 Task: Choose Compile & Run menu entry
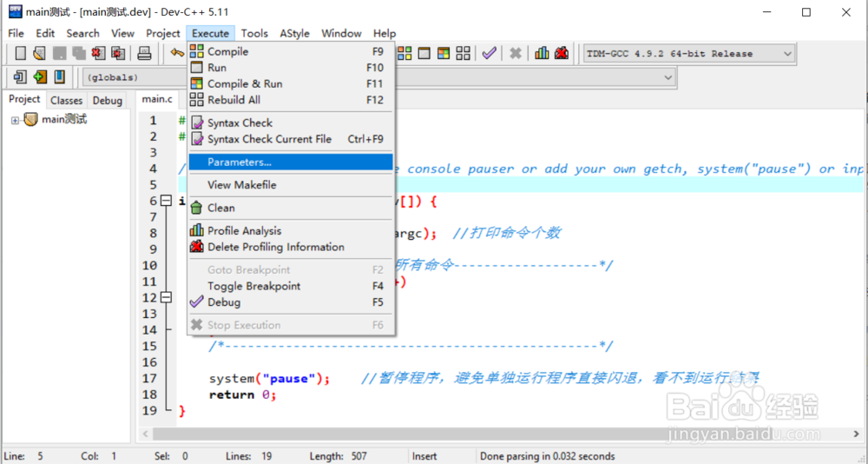(291, 83)
